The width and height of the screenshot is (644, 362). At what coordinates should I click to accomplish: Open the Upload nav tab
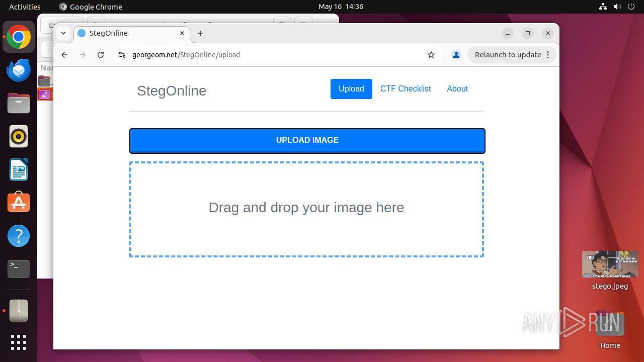351,89
